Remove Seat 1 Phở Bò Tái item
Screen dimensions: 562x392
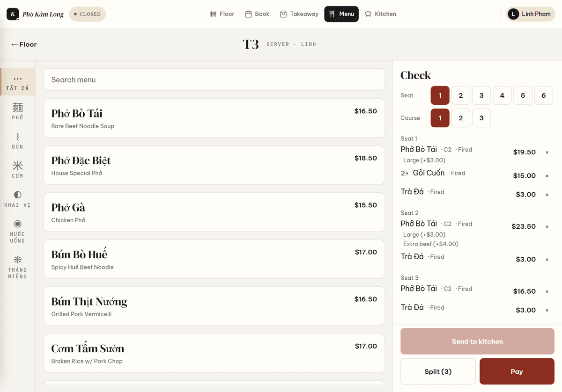click(547, 152)
